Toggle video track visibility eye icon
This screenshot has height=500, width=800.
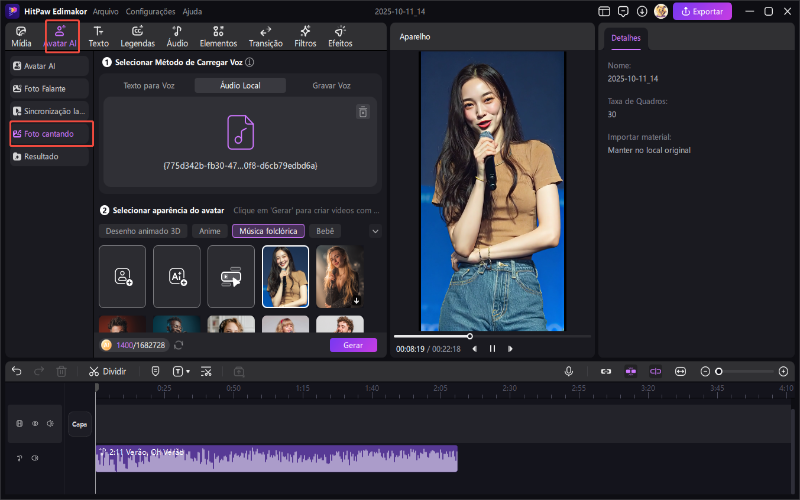(34, 423)
